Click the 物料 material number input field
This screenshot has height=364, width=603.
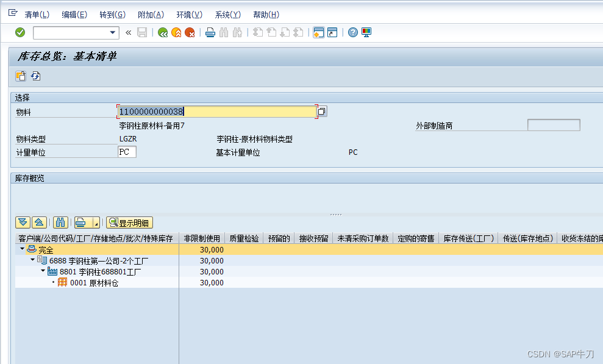(x=217, y=112)
